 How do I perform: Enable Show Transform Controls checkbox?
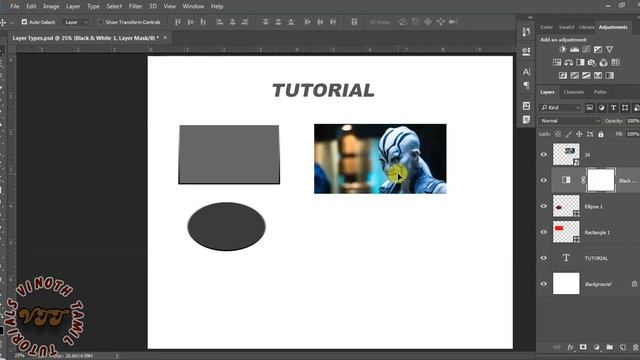(101, 22)
